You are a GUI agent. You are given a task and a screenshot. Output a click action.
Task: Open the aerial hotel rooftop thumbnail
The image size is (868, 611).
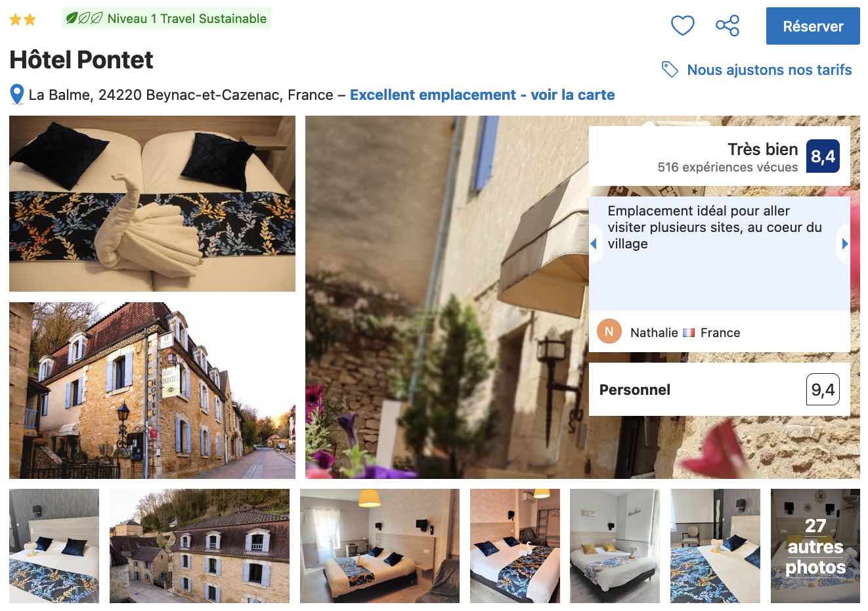[200, 546]
